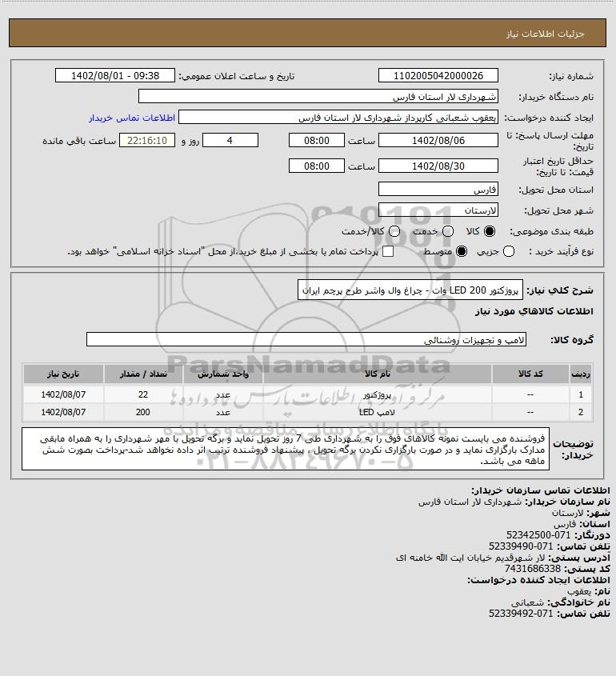Screen dimensions: 616x676
Task: Click the unit عدد in the پروژکتور row
Action: point(223,394)
